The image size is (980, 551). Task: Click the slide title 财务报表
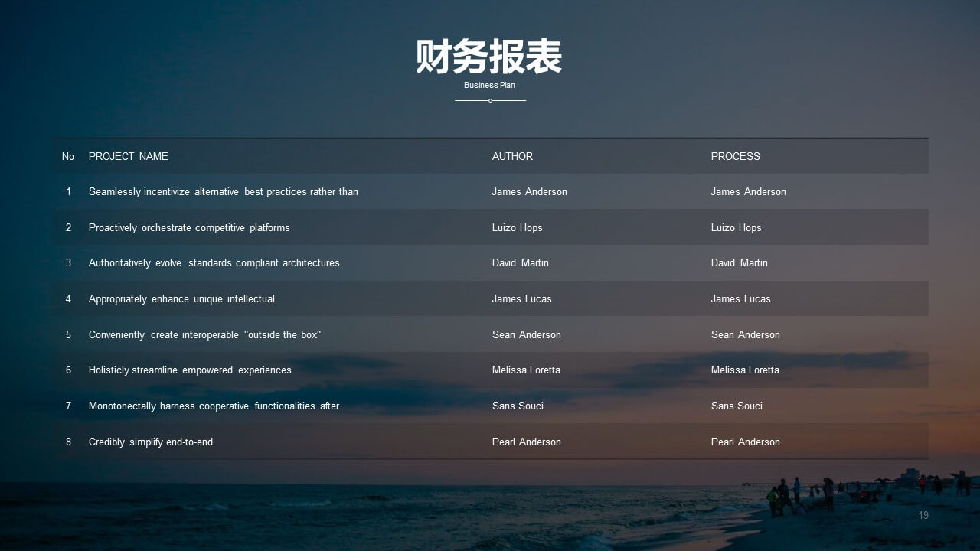click(489, 57)
